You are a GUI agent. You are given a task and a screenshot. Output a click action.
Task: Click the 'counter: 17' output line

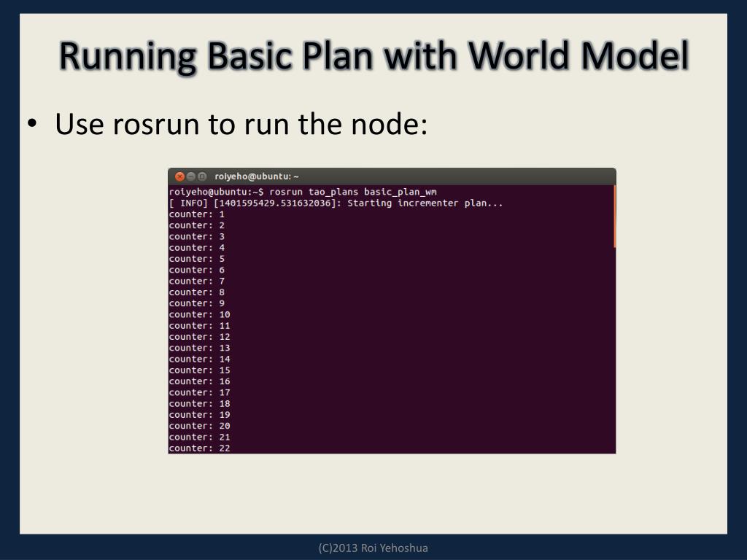[x=200, y=392]
